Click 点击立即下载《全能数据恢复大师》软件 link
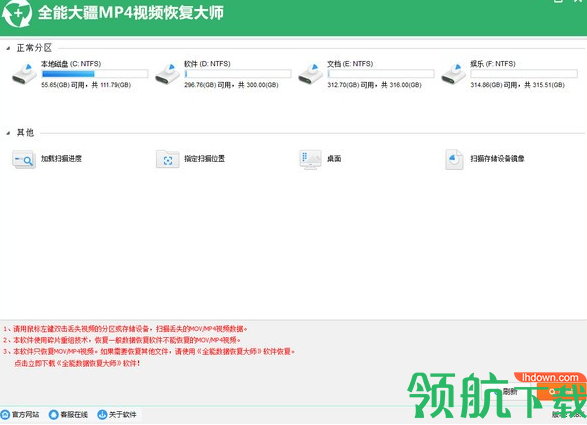The image size is (587, 425). tap(77, 363)
